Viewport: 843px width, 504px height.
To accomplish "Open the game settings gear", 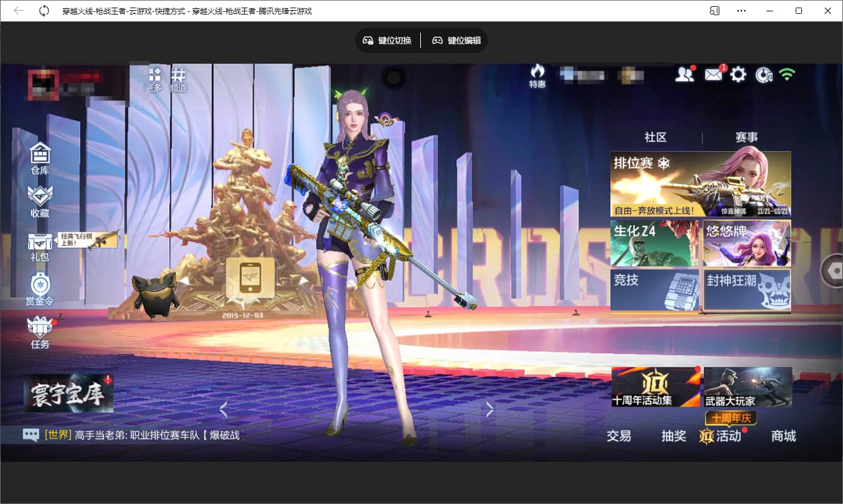I will click(x=738, y=74).
